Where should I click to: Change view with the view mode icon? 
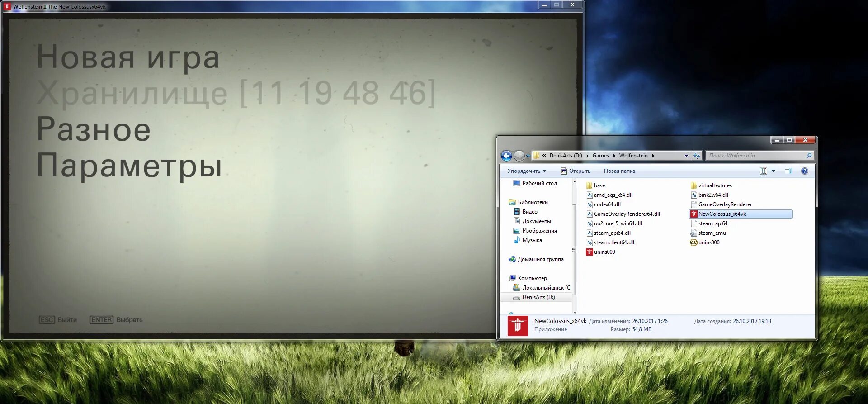(764, 171)
